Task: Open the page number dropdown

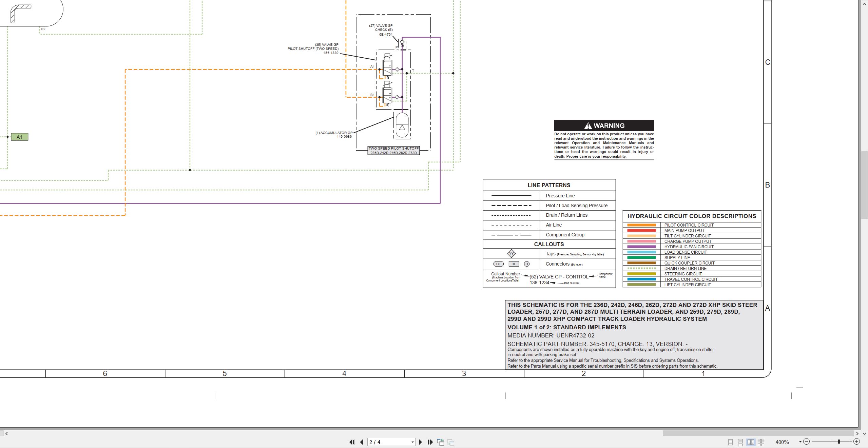Action: tap(412, 442)
